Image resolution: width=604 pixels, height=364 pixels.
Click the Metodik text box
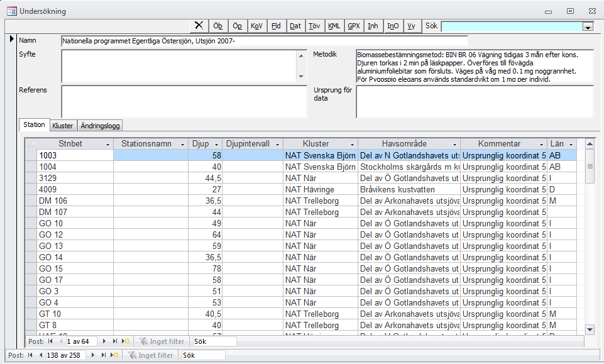tap(475, 66)
